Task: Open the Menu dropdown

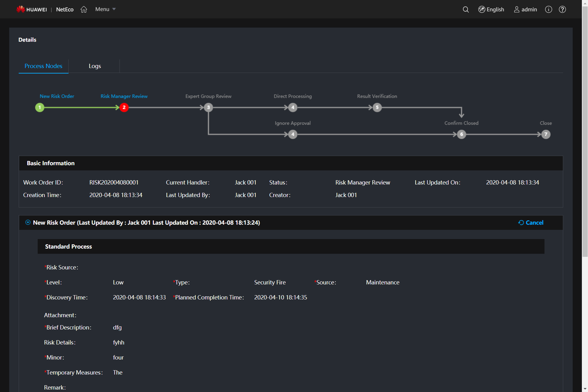Action: click(x=104, y=9)
